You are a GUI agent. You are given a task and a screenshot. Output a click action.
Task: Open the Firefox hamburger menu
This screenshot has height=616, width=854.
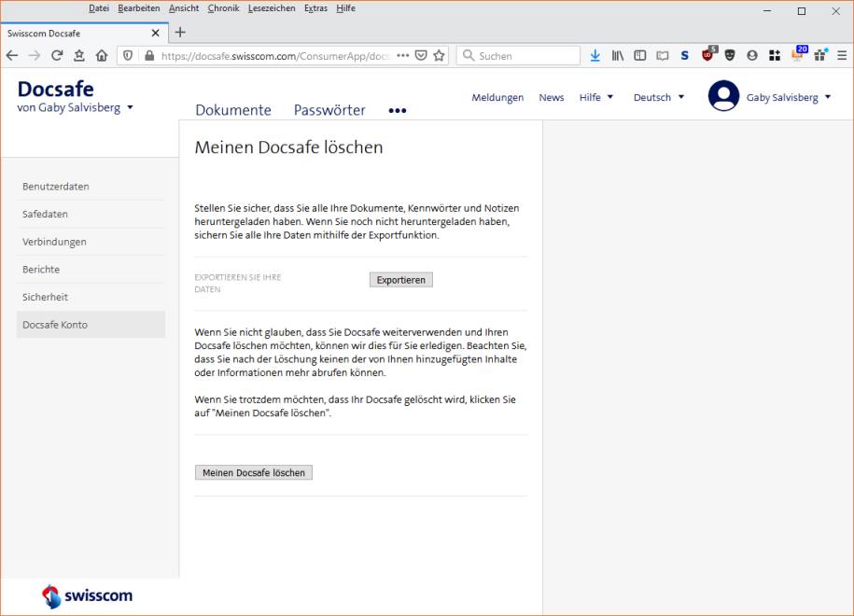842,56
